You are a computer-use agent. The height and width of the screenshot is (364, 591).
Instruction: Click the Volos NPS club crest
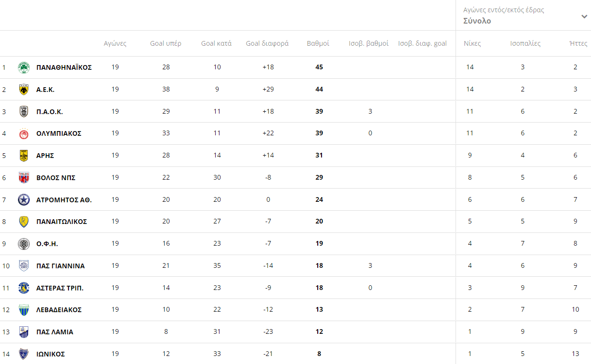pyautogui.click(x=24, y=178)
